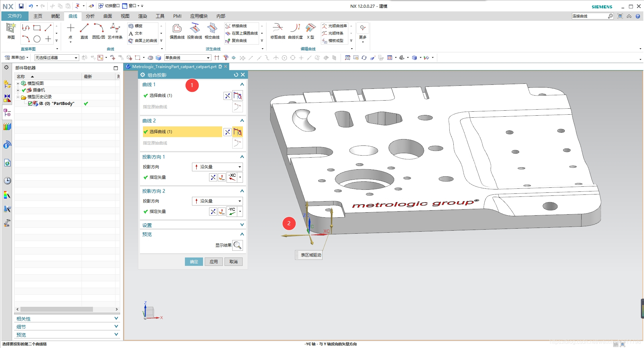Open the 沿矢量 dropdown under 投影方向 2
The width and height of the screenshot is (644, 348).
(217, 201)
